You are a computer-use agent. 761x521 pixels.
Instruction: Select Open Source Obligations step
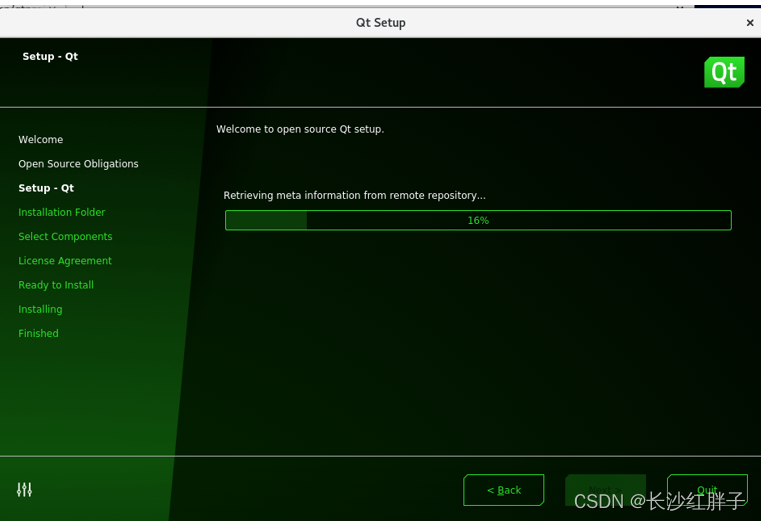click(x=79, y=164)
